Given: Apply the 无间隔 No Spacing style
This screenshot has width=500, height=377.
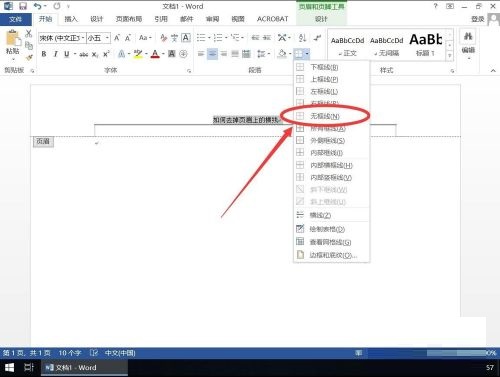Looking at the screenshot, I should tap(386, 46).
